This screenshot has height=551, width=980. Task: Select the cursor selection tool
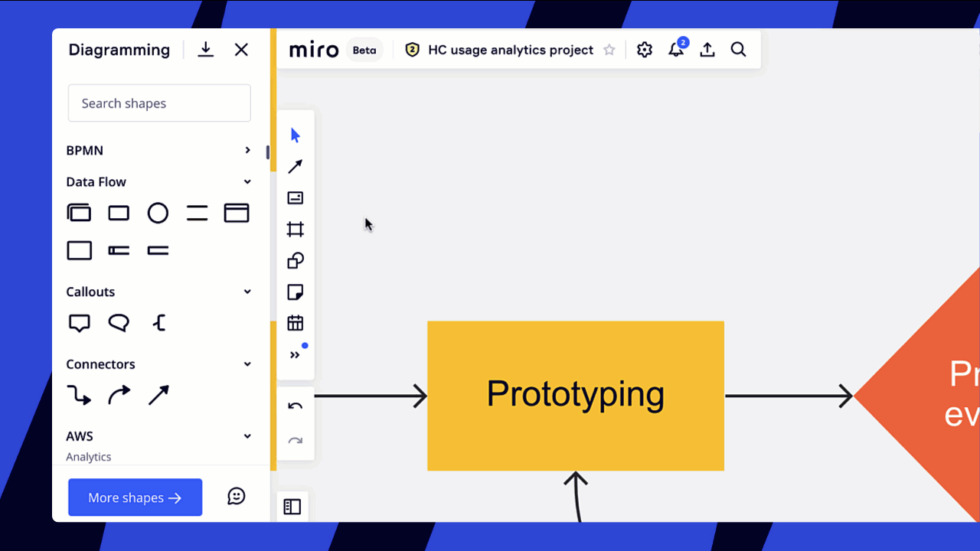(x=295, y=135)
